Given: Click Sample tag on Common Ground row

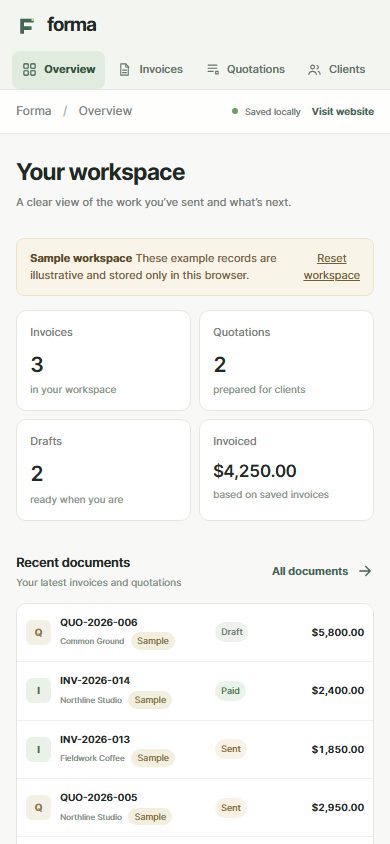Looking at the screenshot, I should point(153,641).
